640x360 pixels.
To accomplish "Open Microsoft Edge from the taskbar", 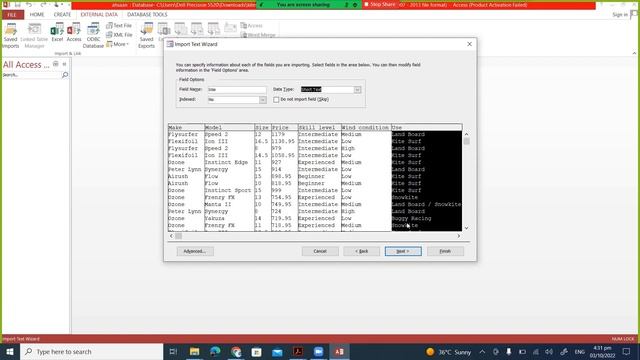I will 215,351.
